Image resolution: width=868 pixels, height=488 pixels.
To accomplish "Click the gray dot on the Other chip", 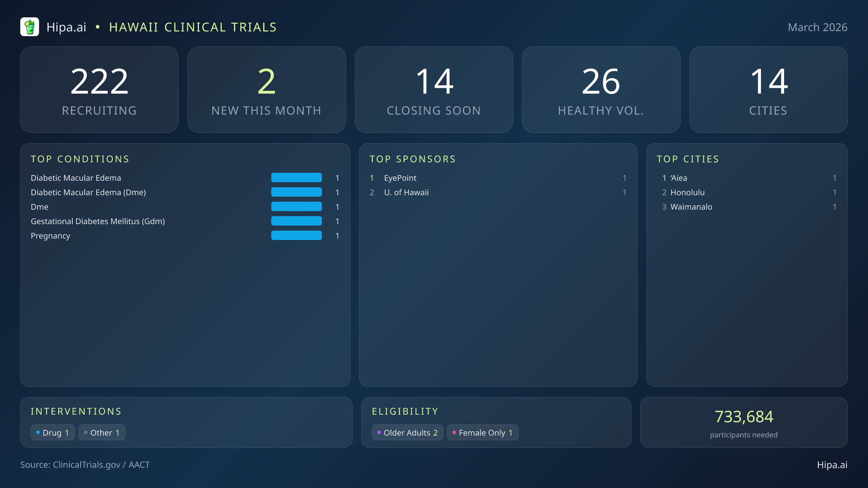I will pyautogui.click(x=86, y=432).
